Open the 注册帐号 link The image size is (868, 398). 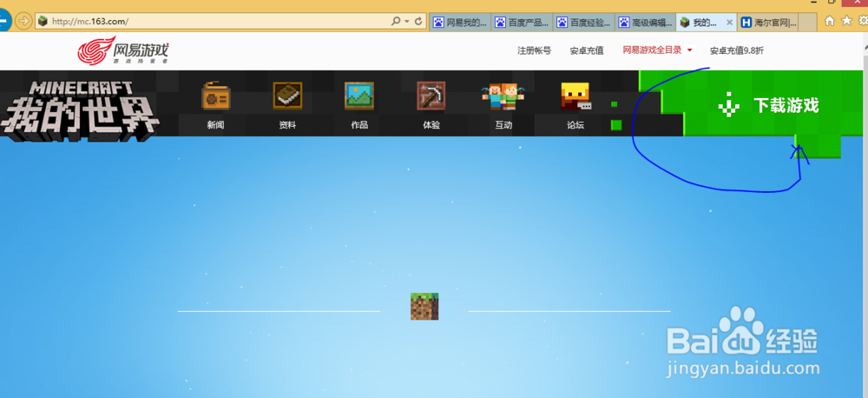point(534,50)
